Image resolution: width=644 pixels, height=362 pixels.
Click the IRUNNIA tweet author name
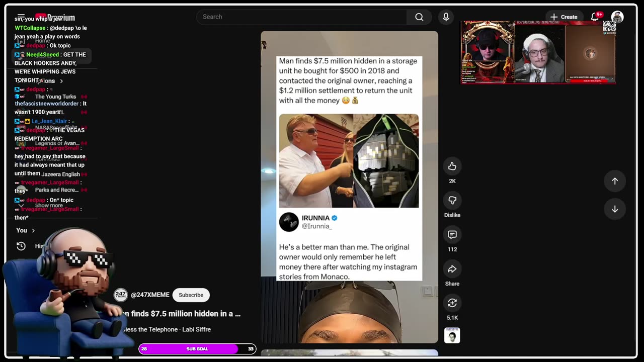(x=315, y=218)
